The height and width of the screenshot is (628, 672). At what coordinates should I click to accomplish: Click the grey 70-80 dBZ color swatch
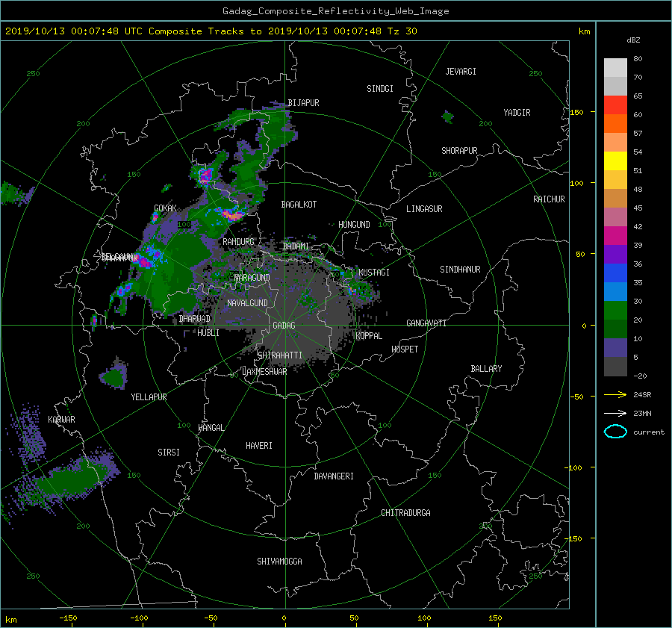click(x=615, y=67)
